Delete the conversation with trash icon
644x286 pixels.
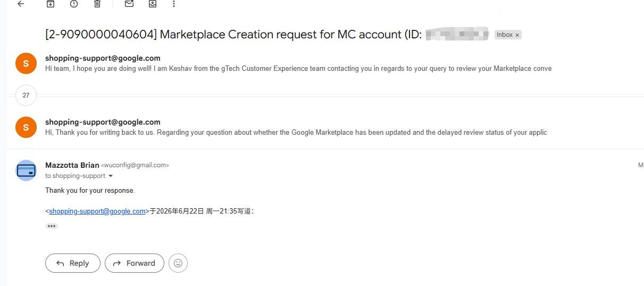pyautogui.click(x=97, y=4)
